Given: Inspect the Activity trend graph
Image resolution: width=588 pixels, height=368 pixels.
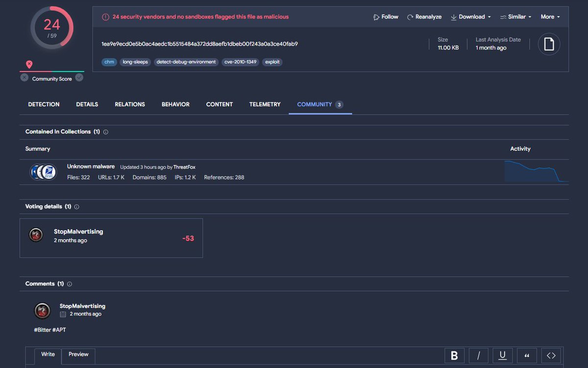Looking at the screenshot, I should pos(536,172).
